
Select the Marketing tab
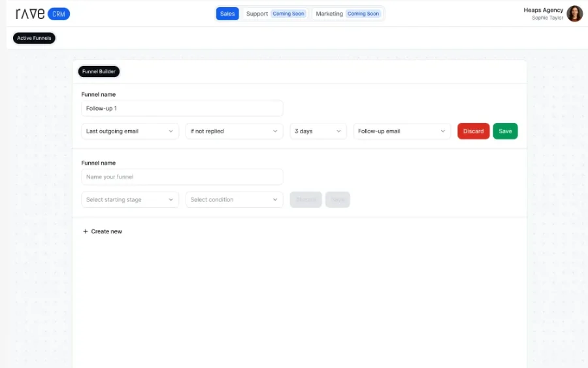348,14
